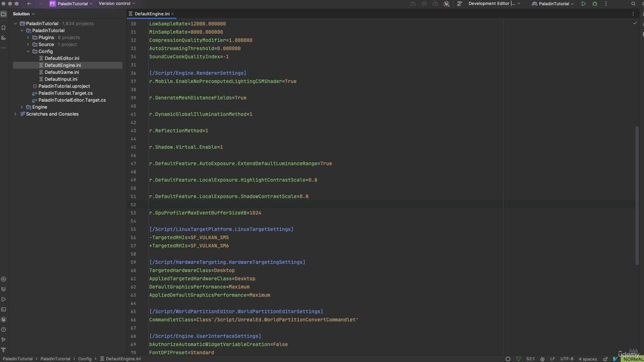Viewport: 644px width, 362px height.
Task: Open the Explorer tool window folder icon
Action: point(4,14)
